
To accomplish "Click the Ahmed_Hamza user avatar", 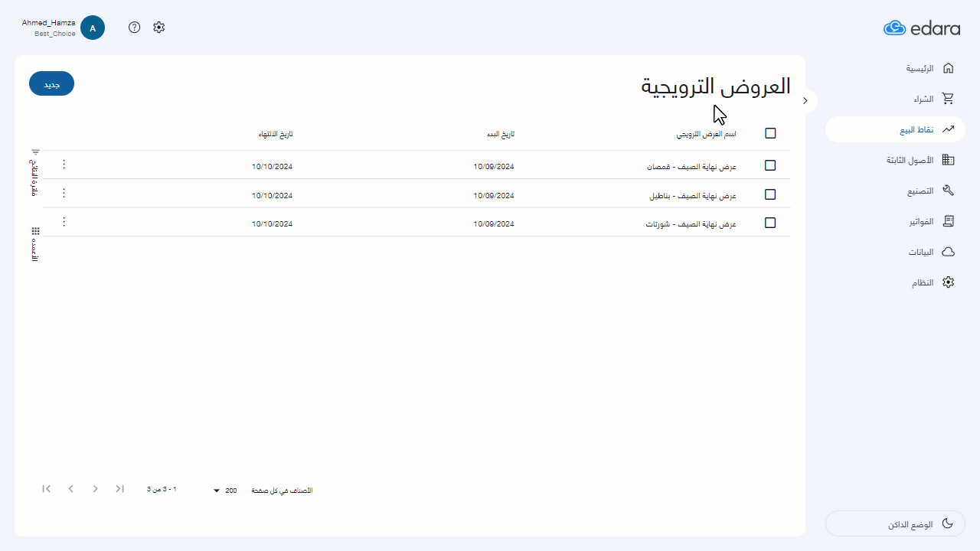I will [93, 28].
